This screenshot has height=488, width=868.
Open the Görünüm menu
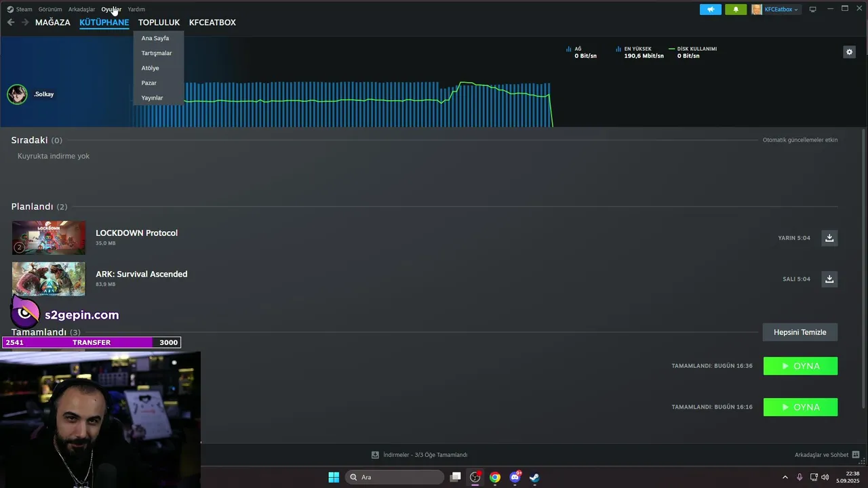50,9
